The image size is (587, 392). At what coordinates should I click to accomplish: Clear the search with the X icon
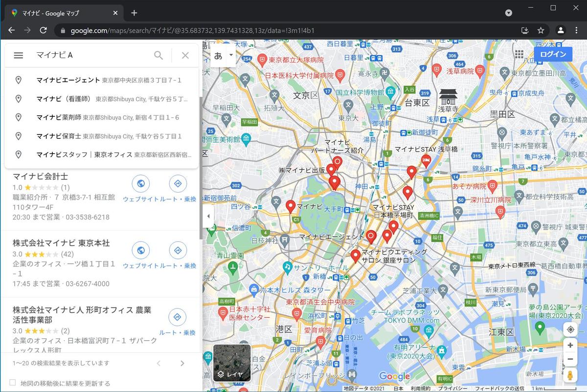(185, 55)
